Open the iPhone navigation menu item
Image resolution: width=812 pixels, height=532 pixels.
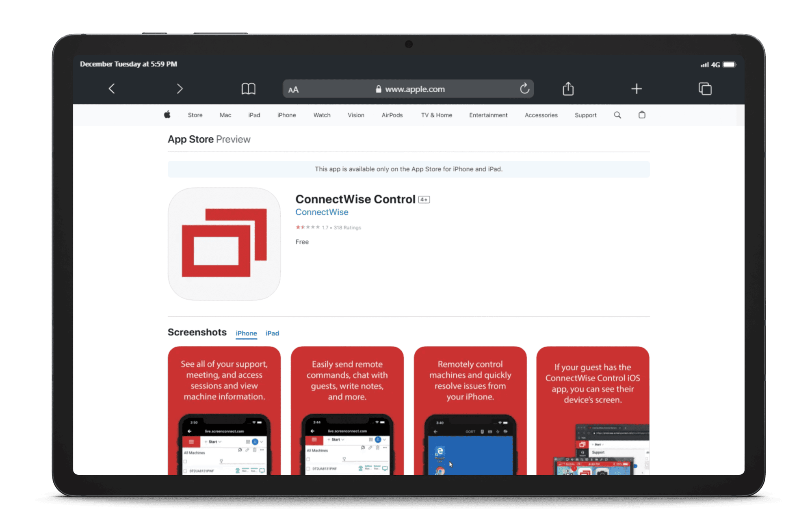click(x=286, y=115)
